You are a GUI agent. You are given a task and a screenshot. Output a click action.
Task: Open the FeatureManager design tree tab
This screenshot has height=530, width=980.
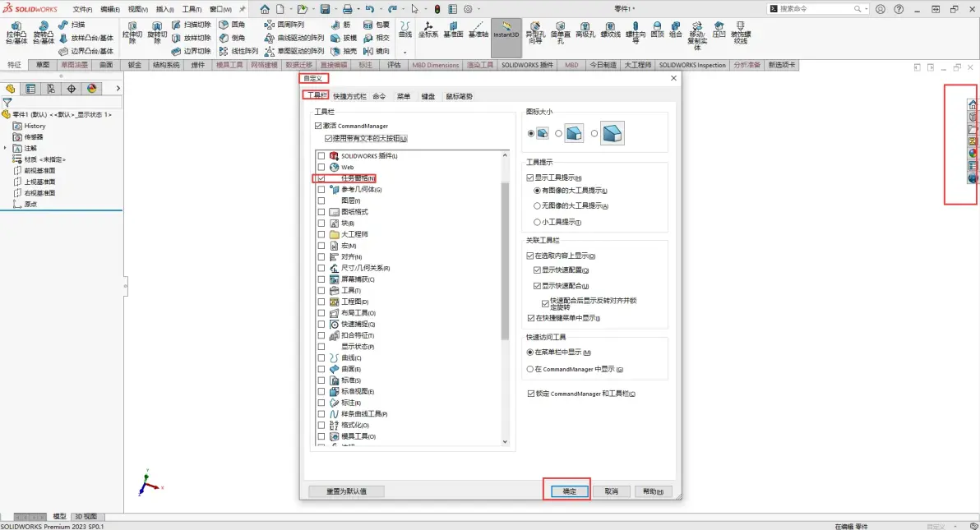tap(10, 89)
